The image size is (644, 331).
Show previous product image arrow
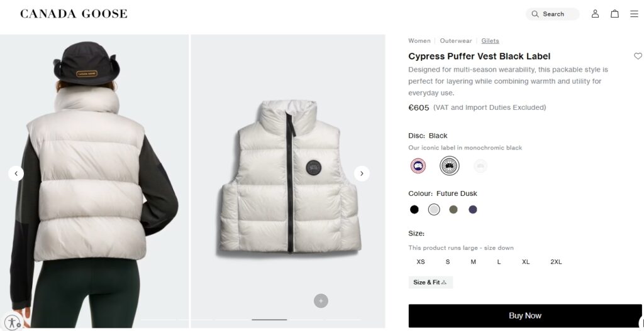(x=16, y=173)
